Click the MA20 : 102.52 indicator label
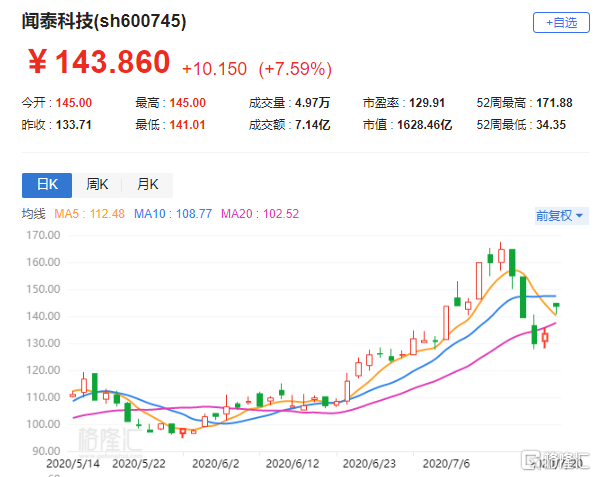Viewport: 596px width, 477px height. (x=260, y=214)
